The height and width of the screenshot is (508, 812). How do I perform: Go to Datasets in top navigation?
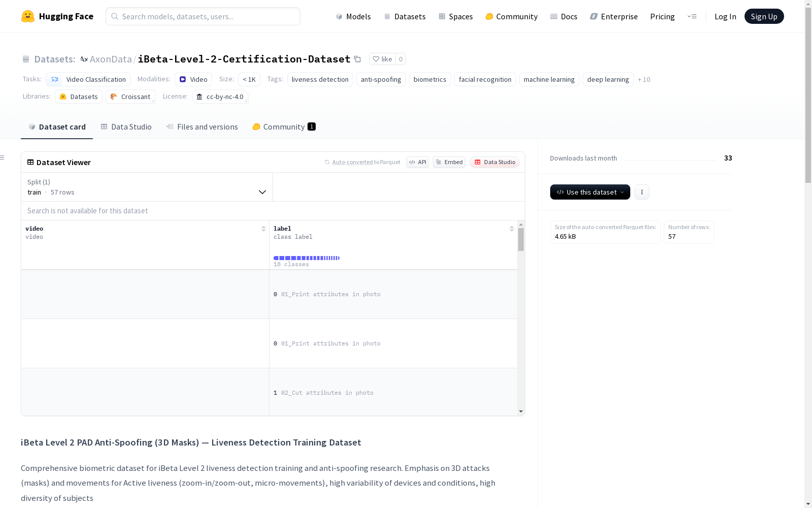tap(405, 16)
